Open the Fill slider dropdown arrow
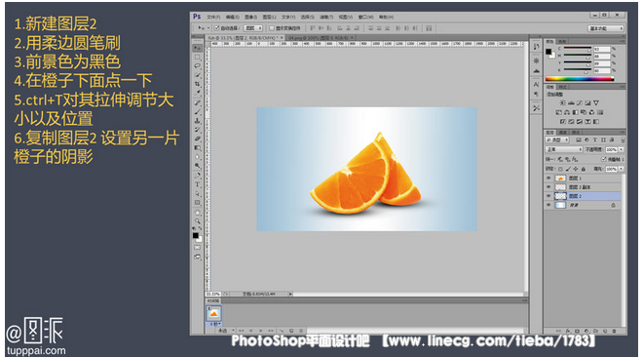This screenshot has height=357, width=644. tap(621, 169)
